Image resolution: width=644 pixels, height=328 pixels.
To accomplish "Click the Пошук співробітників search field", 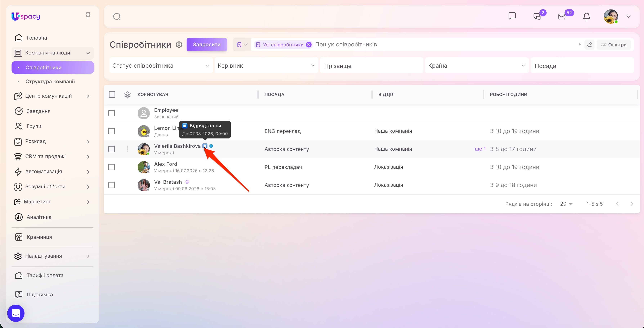I will click(x=445, y=45).
